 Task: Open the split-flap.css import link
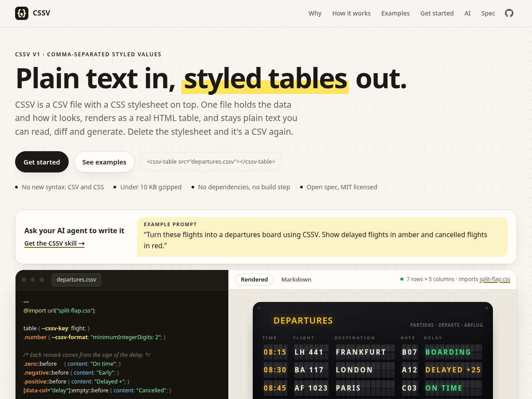[495, 279]
